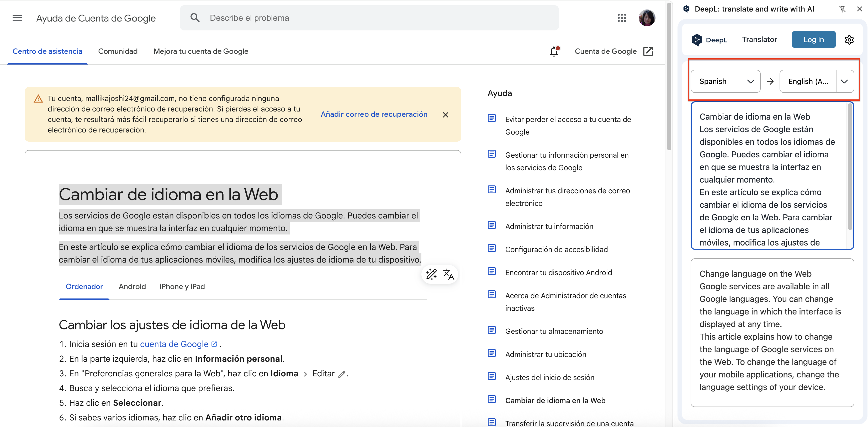Click the swap arrow between translation languages
Screen dimensions: 868x427
(770, 81)
